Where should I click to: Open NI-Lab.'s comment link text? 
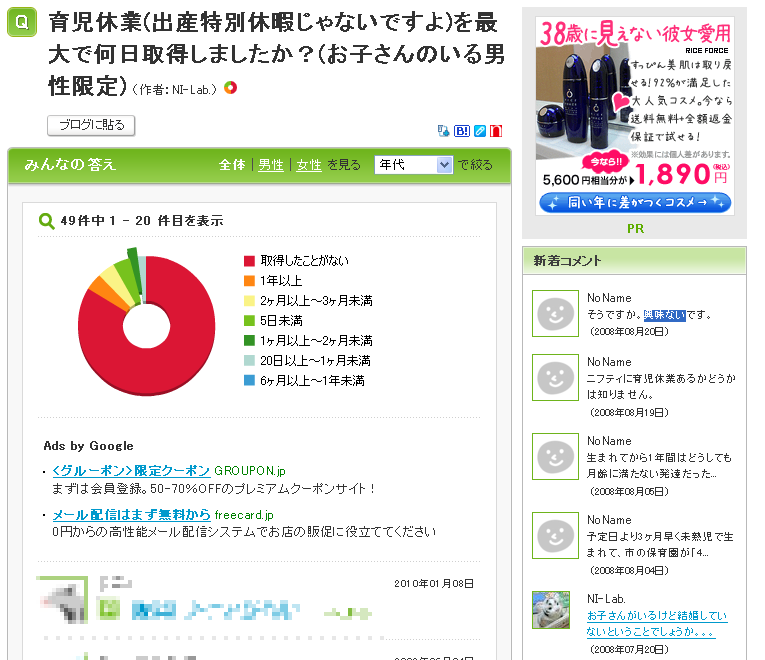point(657,623)
